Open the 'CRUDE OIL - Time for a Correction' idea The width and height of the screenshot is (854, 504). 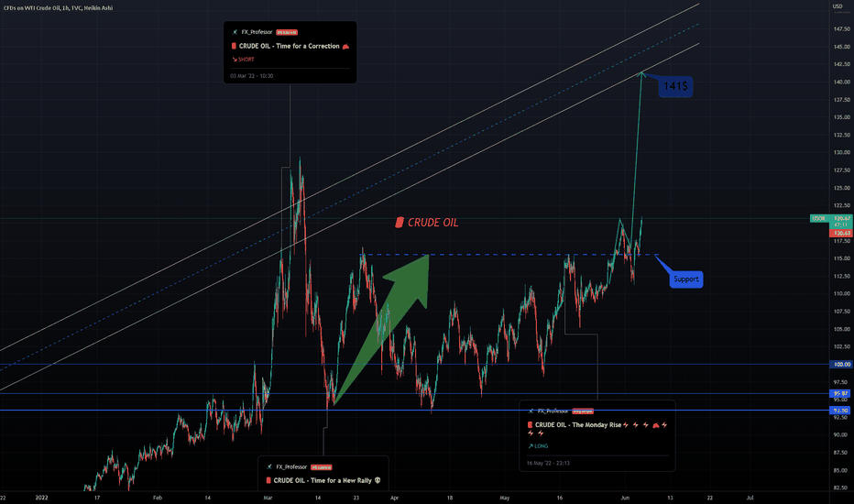[290, 47]
